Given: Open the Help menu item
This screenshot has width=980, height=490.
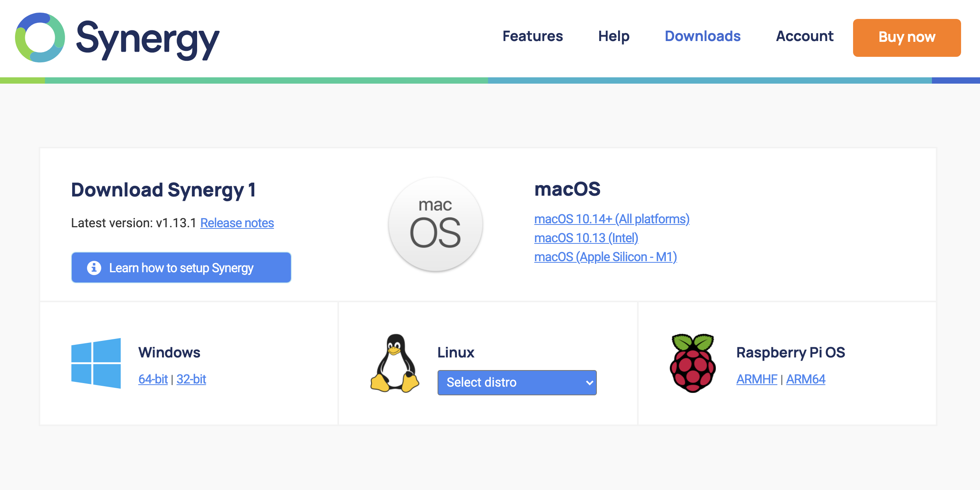Looking at the screenshot, I should (x=614, y=36).
